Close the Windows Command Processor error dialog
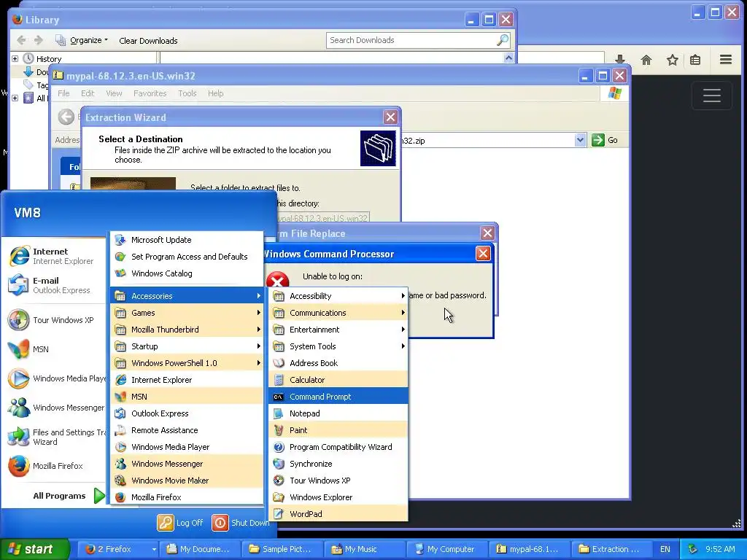 483,253
